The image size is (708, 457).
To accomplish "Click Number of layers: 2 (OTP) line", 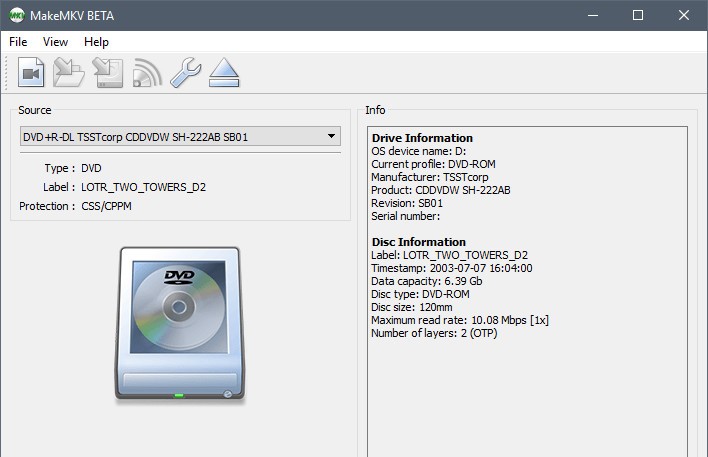I will (x=434, y=333).
